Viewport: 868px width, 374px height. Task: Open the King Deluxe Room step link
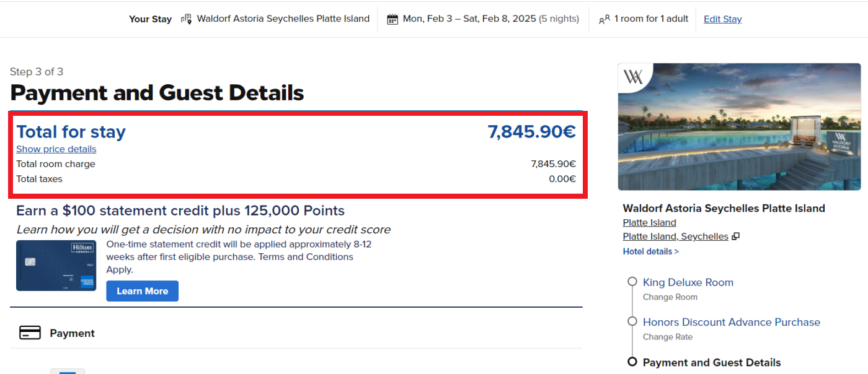tap(688, 282)
